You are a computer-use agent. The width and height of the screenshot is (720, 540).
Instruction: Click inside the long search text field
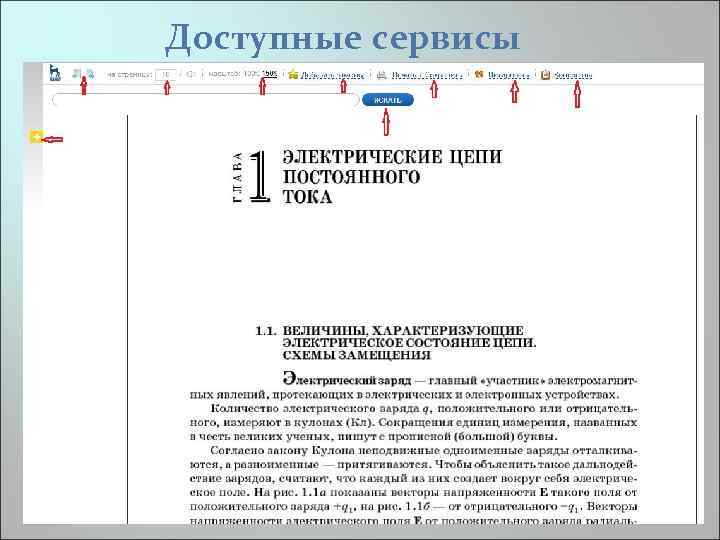click(x=206, y=100)
